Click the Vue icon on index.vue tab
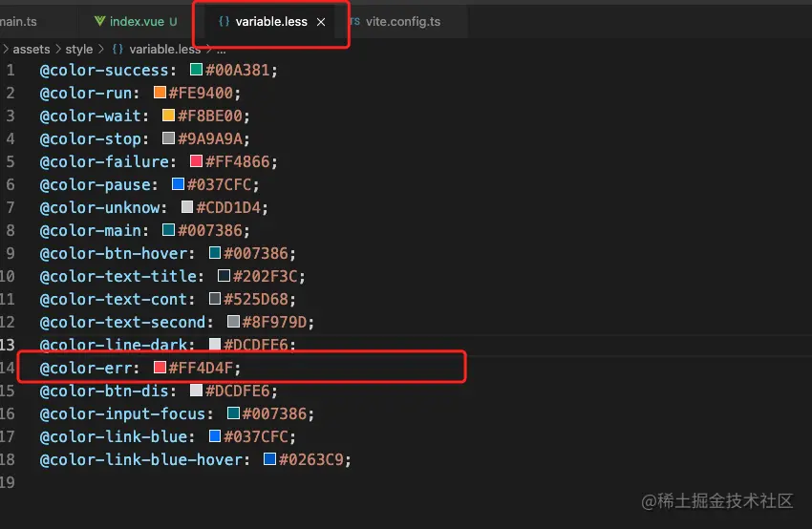 point(100,21)
